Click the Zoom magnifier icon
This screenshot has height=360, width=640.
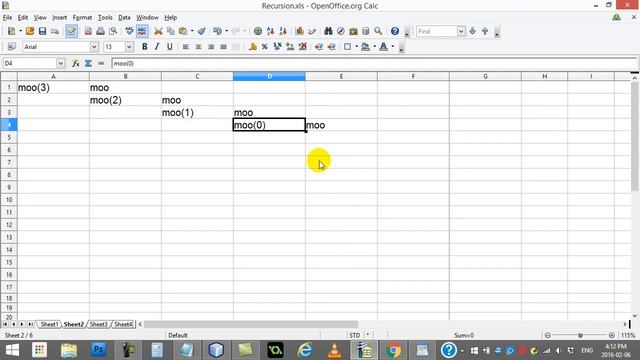pyautogui.click(x=378, y=31)
